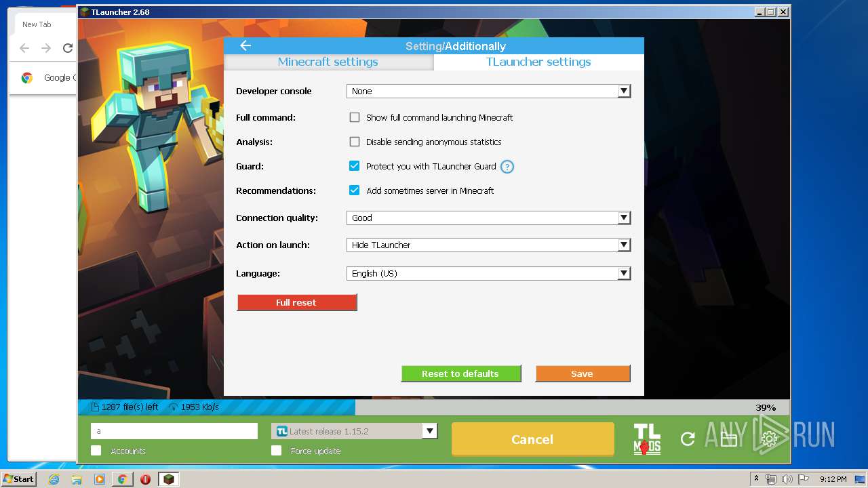Switch to Chrome in the taskbar
This screenshot has height=488, width=868.
(122, 479)
